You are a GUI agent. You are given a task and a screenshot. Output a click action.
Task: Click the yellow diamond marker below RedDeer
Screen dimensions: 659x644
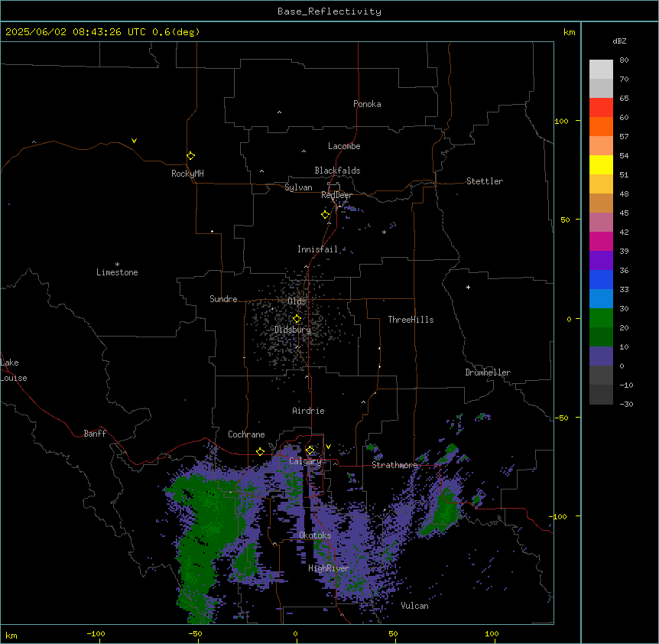(x=326, y=215)
